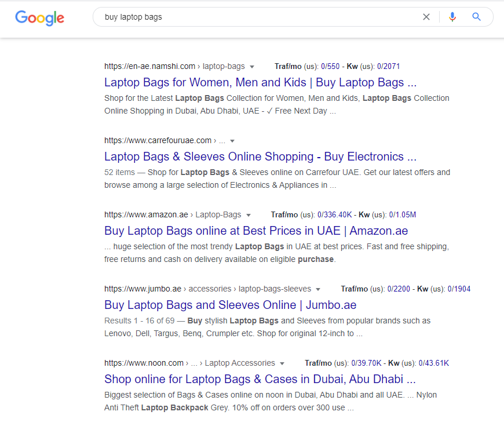Viewport: 504px width, 426px height.
Task: Click the https://www.jumbo.ae URL text
Action: [x=143, y=289]
